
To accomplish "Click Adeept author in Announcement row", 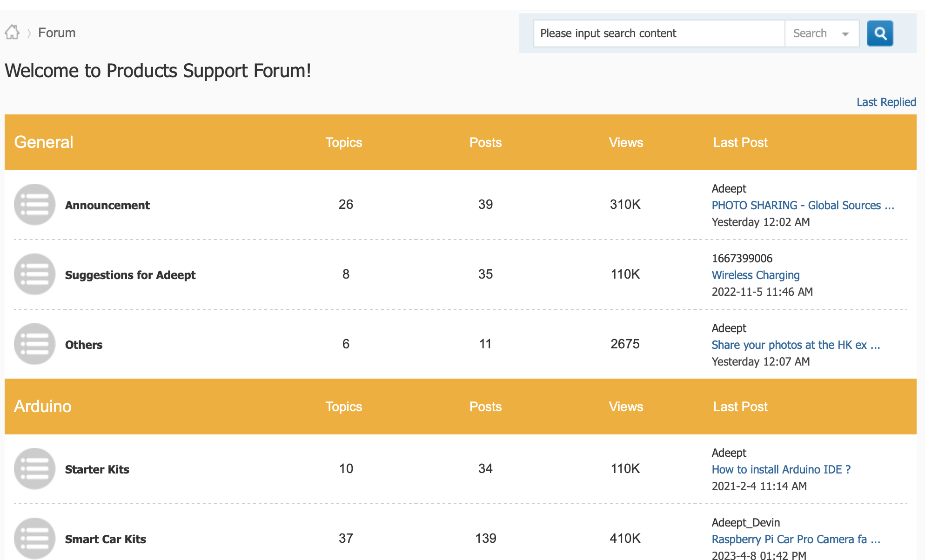I will [729, 188].
